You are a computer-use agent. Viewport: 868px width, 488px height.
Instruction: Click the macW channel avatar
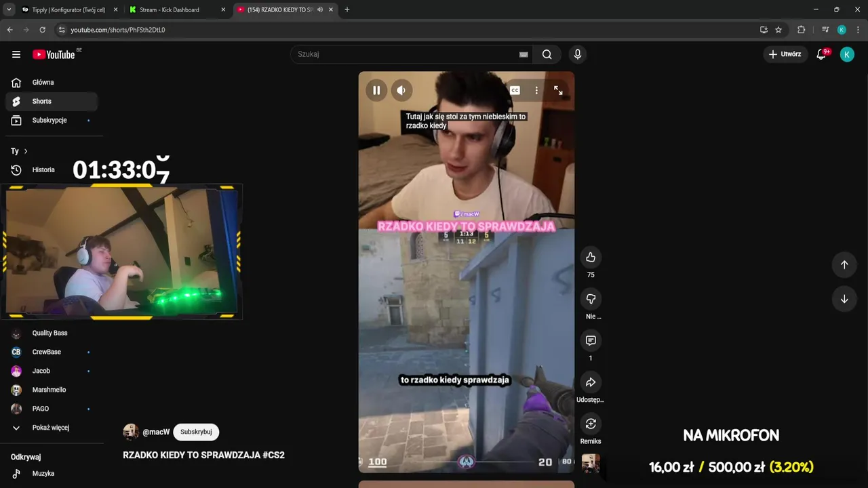(131, 432)
